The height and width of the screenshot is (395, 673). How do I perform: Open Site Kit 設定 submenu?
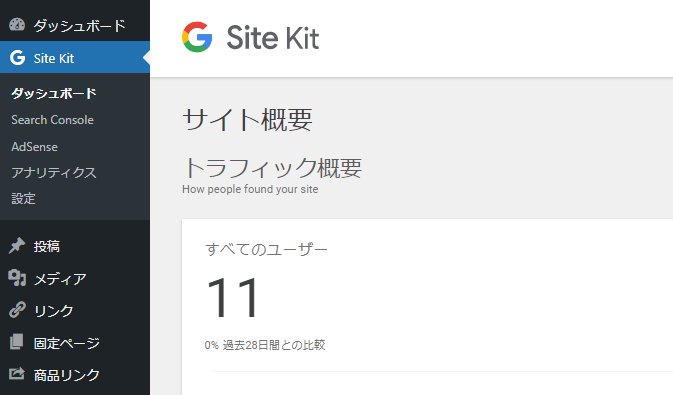[x=23, y=199]
